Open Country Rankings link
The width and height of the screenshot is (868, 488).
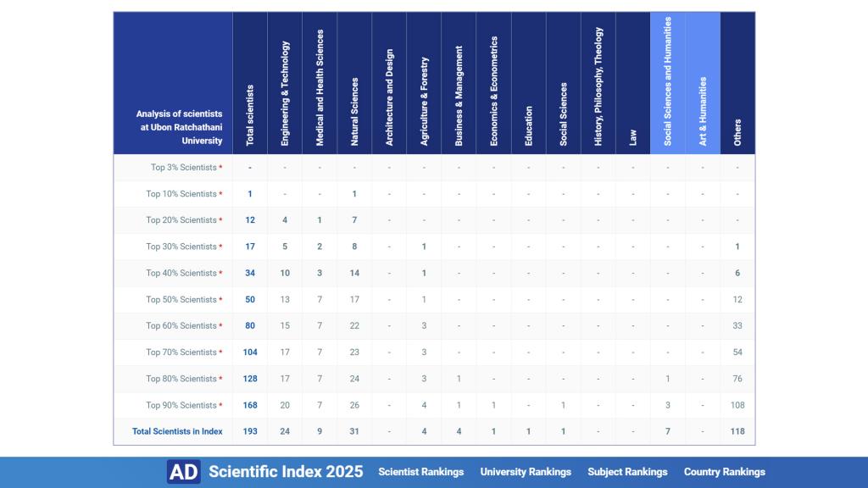[724, 472]
